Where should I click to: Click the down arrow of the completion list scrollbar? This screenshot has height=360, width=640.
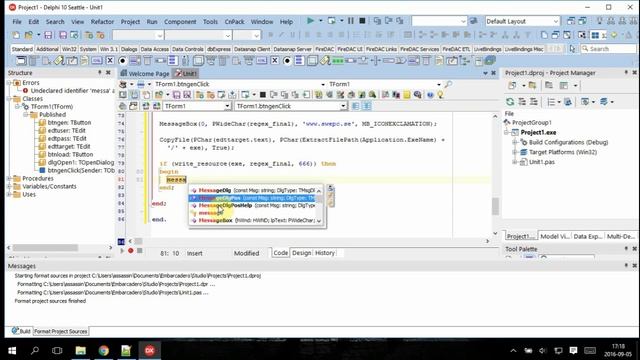(319, 221)
